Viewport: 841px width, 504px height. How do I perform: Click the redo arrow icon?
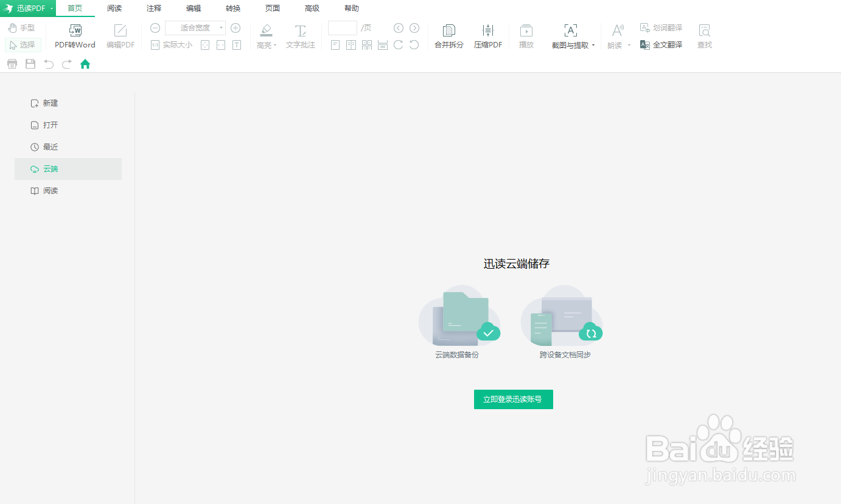click(x=67, y=64)
